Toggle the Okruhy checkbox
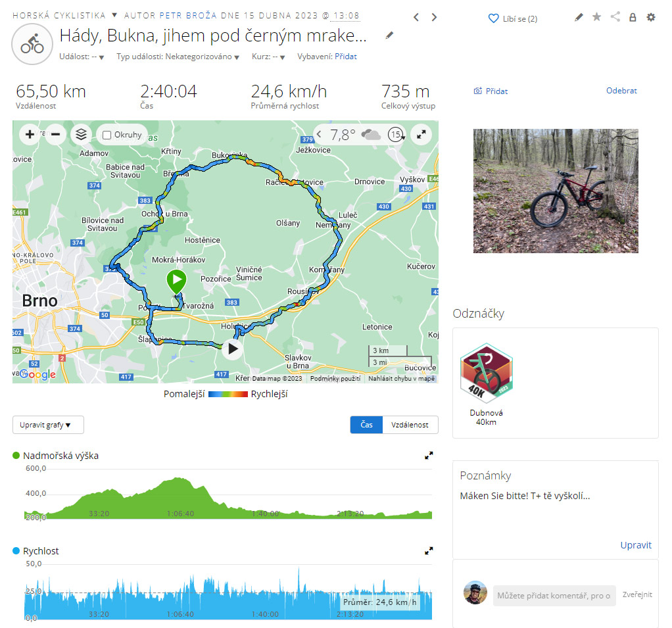 point(107,135)
